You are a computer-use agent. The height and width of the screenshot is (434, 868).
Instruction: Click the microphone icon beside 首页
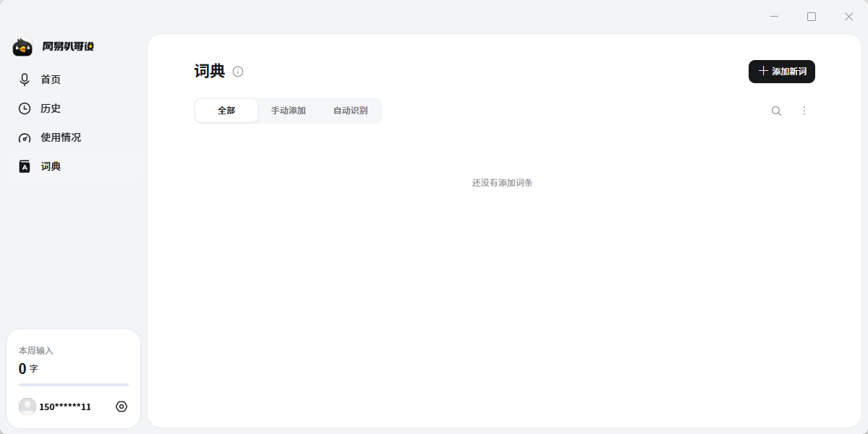pos(25,80)
